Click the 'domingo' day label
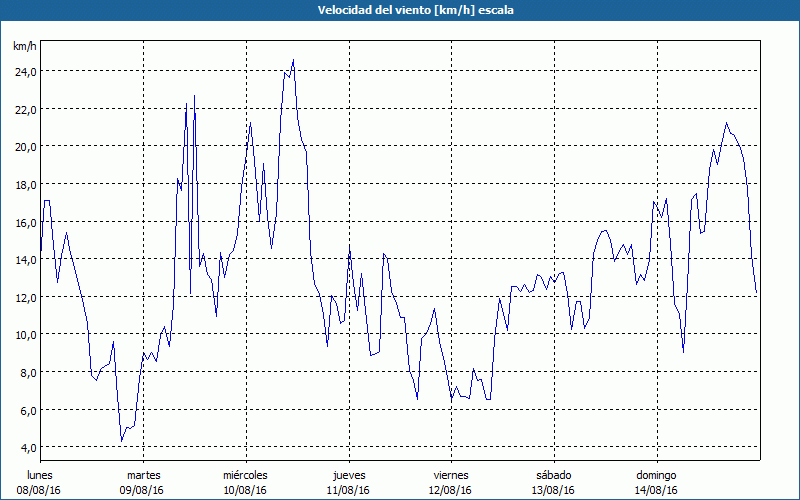Image resolution: width=800 pixels, height=500 pixels. tap(656, 474)
